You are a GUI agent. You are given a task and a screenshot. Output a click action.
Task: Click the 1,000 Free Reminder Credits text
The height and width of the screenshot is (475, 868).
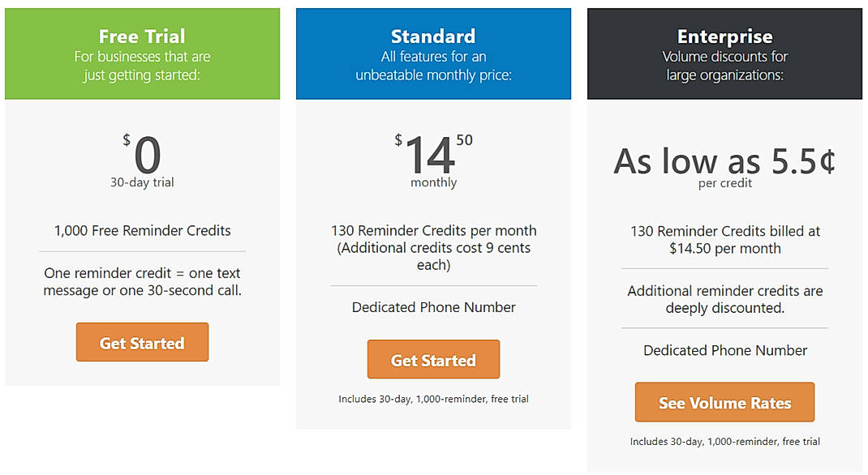click(142, 229)
